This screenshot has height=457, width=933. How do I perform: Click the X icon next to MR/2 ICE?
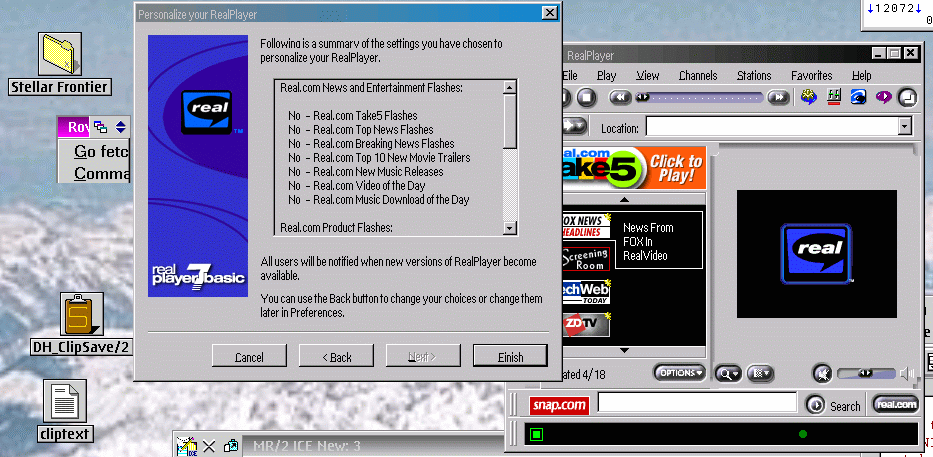coord(209,446)
